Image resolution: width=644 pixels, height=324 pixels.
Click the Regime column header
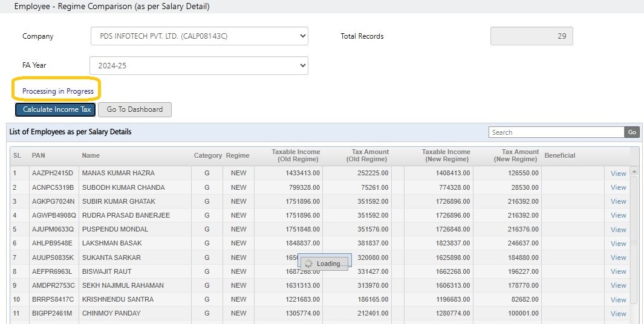[x=238, y=155]
